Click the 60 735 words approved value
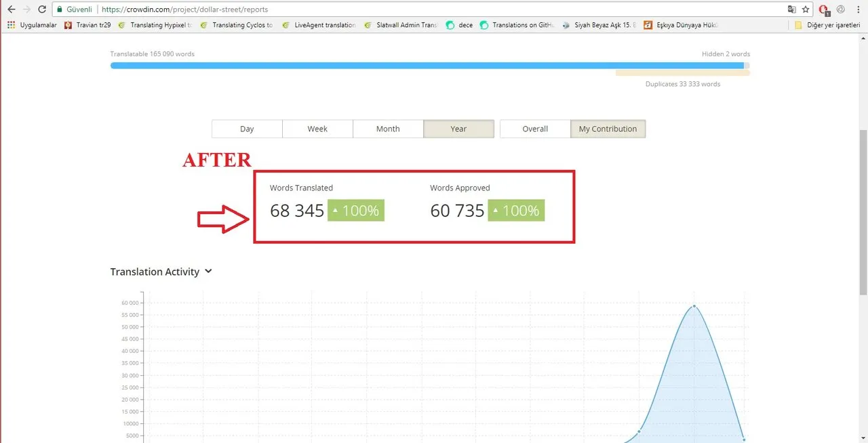The width and height of the screenshot is (868, 443). pos(457,211)
